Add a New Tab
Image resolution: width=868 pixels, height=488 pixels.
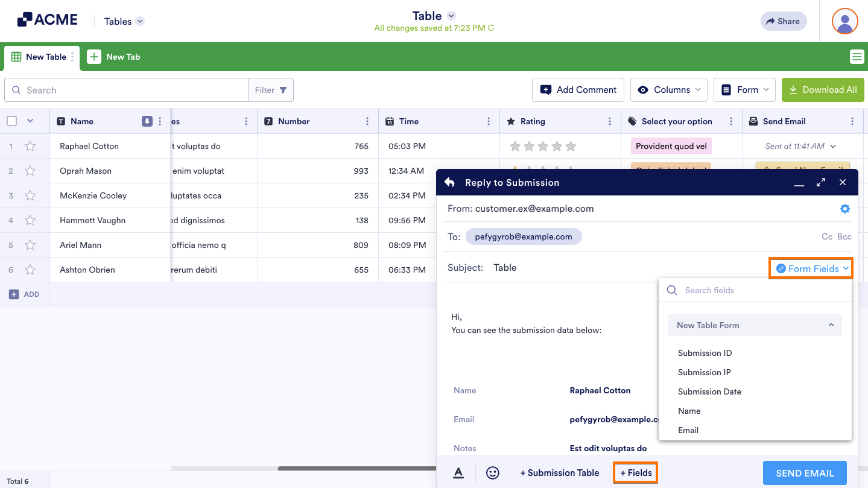[x=114, y=57]
